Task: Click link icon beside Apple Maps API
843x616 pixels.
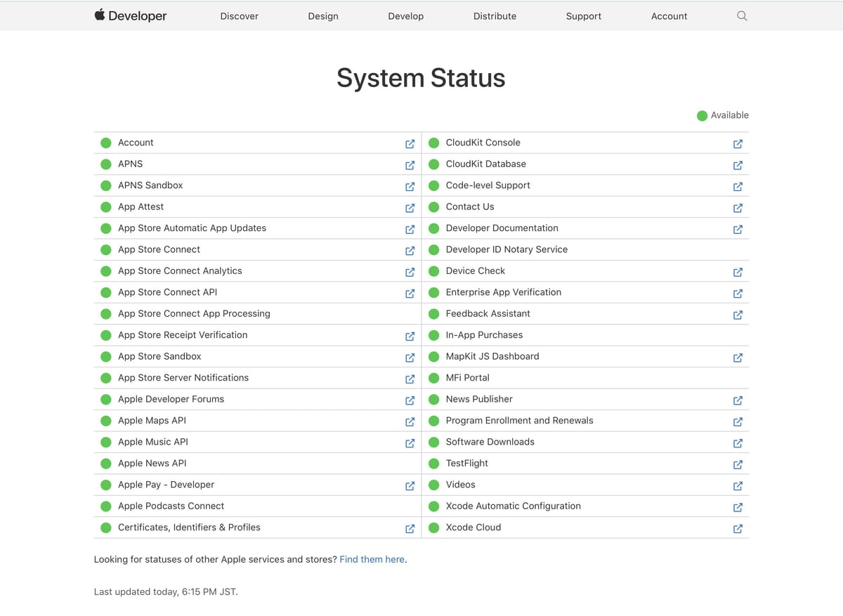Action: click(410, 422)
